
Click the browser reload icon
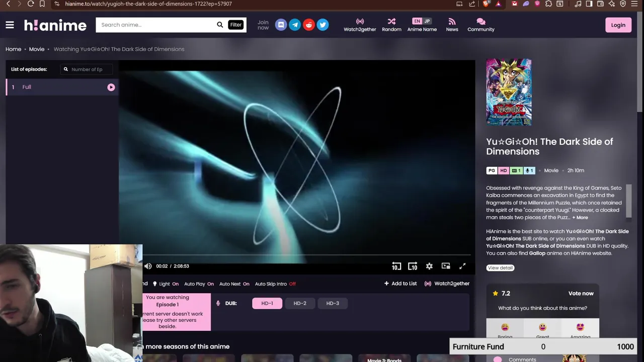[31, 4]
